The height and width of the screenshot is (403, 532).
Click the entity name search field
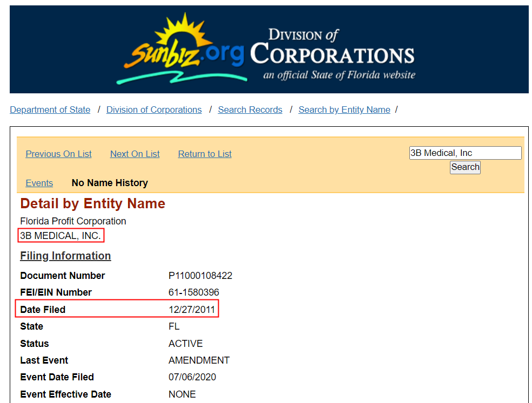coord(465,153)
